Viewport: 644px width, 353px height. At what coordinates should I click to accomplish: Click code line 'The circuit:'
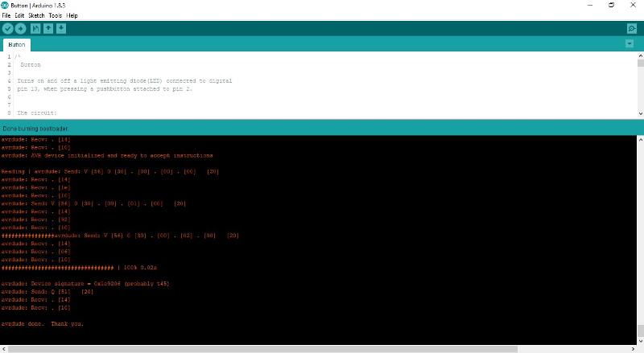[37, 113]
